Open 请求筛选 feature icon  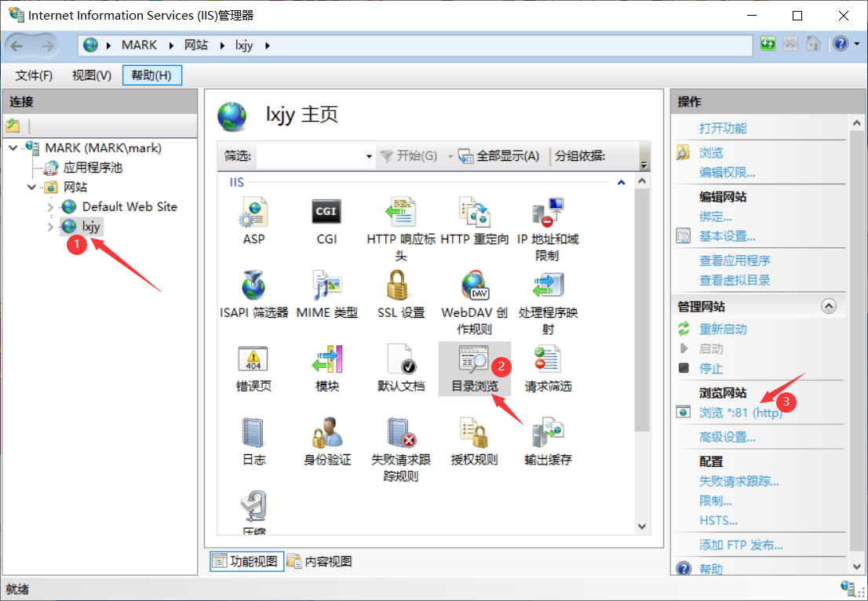click(x=548, y=368)
